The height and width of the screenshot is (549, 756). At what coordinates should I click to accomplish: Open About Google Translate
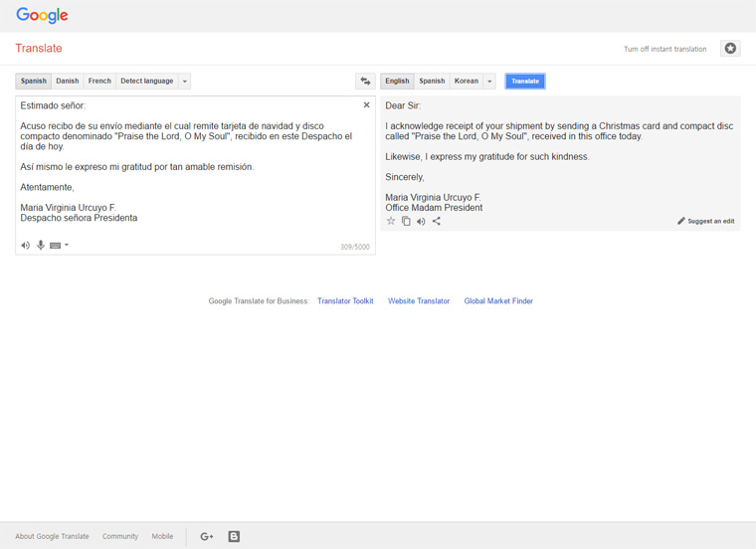click(x=52, y=536)
